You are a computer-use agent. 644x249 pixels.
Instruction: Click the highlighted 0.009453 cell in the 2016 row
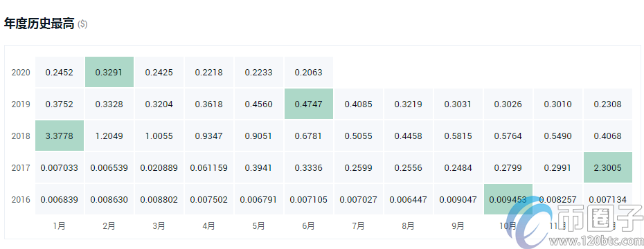click(x=508, y=200)
